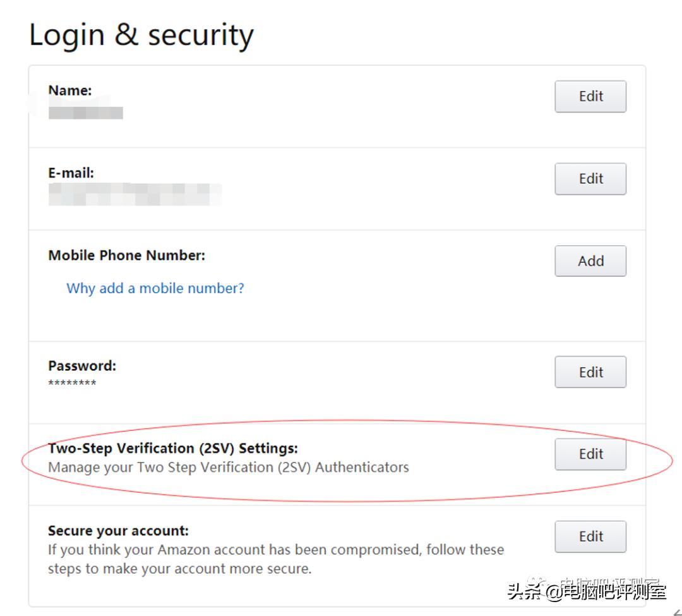The image size is (682, 616).
Task: Click the Two-Step Verification (2SV) Settings title
Action: click(x=173, y=449)
